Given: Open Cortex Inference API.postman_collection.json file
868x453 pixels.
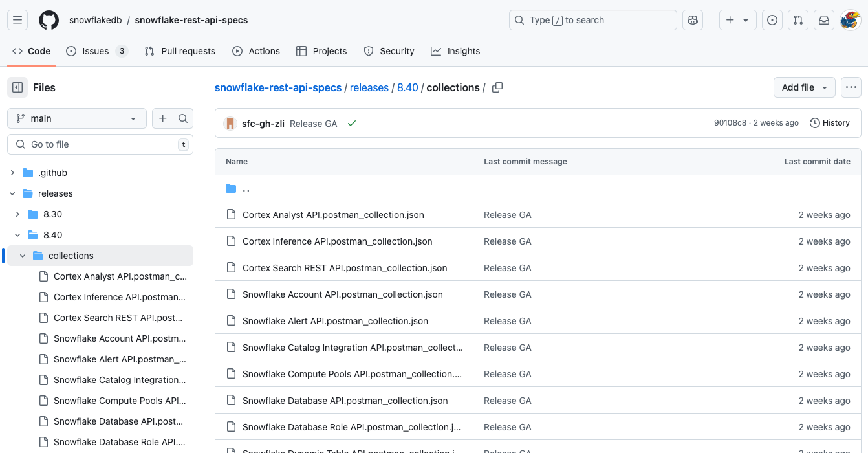Looking at the screenshot, I should tap(338, 241).
